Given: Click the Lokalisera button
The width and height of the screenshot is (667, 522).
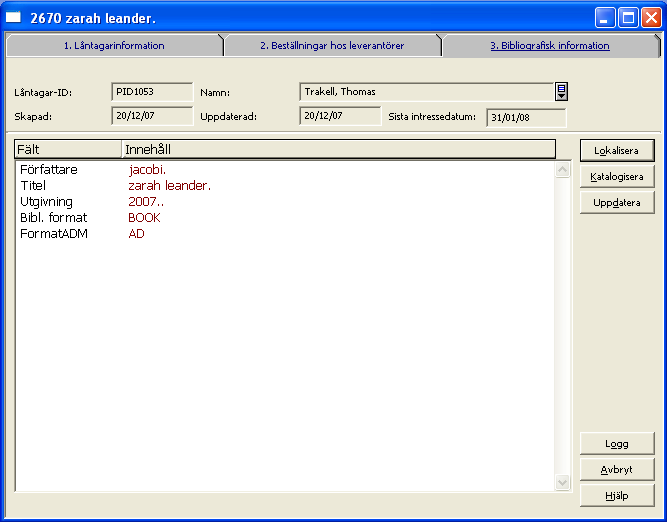Looking at the screenshot, I should point(617,151).
